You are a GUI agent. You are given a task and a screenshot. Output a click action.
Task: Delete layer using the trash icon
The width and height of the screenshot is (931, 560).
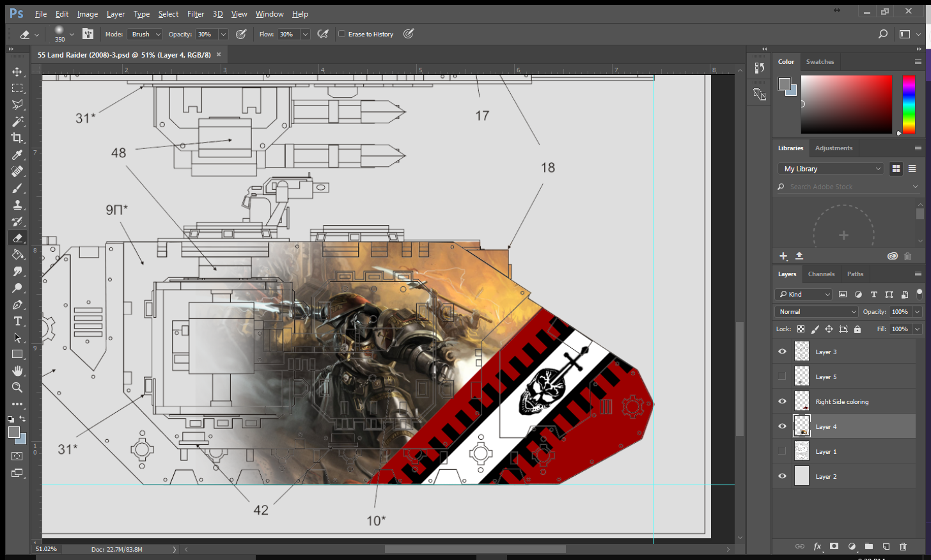pos(903,547)
